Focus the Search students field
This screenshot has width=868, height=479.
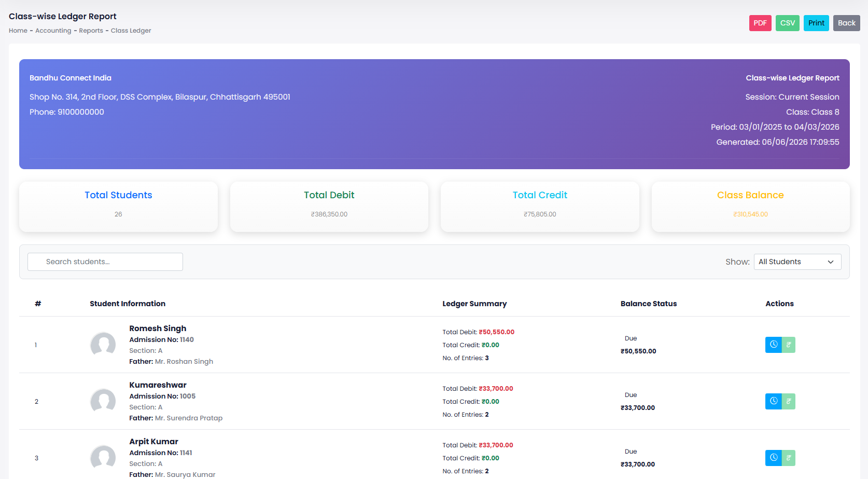coord(105,262)
